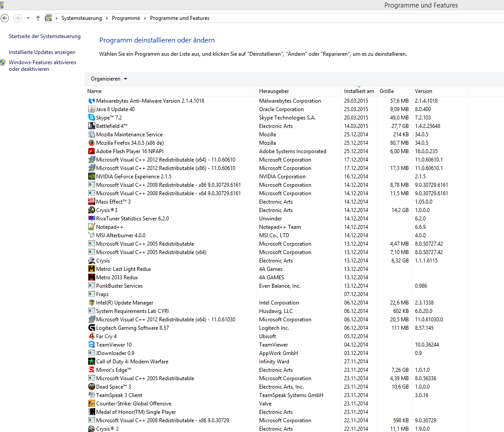Image resolution: width=504 pixels, height=432 pixels.
Task: Click the Malwarebytes Anti-Malware program icon
Action: [x=92, y=101]
